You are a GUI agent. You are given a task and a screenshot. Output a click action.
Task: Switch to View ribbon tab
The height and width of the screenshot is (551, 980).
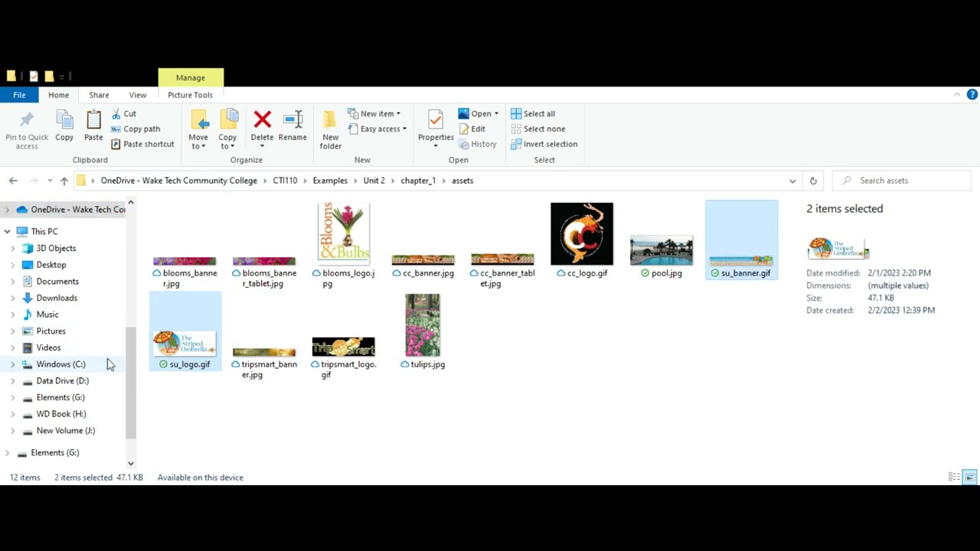pos(138,95)
